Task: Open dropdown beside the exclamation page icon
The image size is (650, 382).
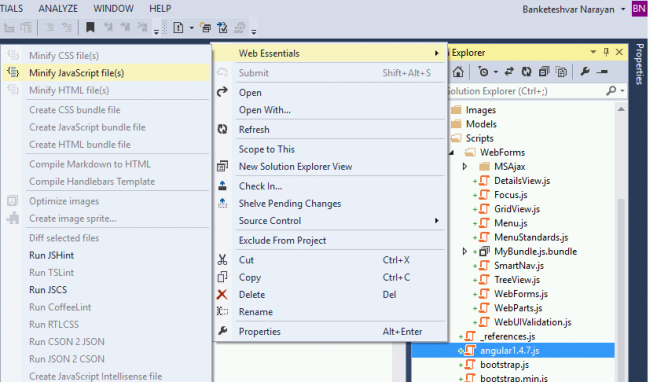Action: [x=192, y=28]
